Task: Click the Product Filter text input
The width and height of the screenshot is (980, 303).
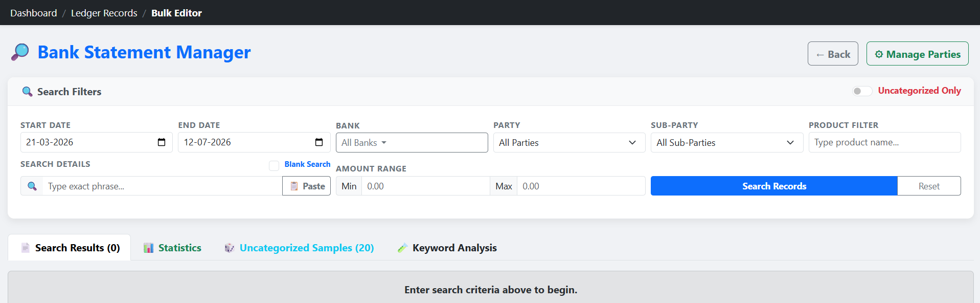Action: (x=884, y=142)
